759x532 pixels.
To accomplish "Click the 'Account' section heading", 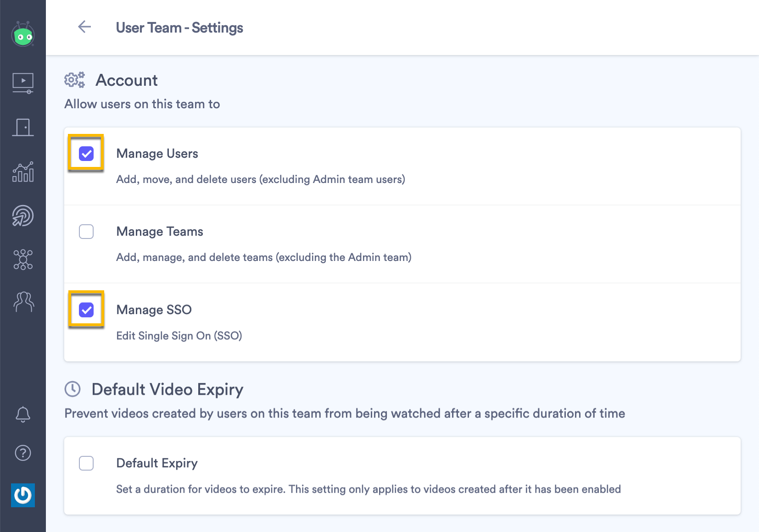I will point(127,80).
